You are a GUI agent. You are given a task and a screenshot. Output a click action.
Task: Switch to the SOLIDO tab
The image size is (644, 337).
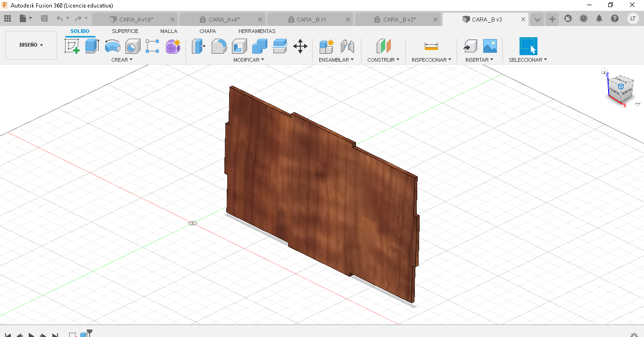click(x=80, y=31)
